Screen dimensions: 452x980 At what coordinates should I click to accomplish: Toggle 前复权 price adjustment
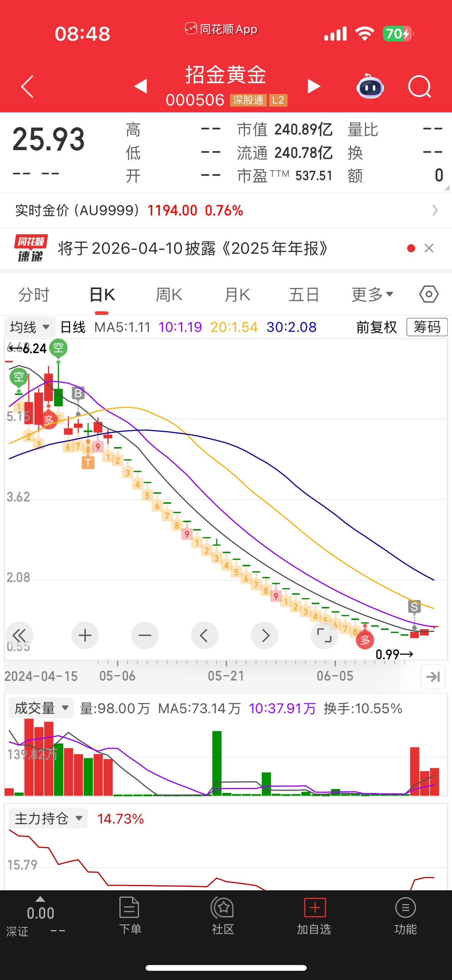376,327
